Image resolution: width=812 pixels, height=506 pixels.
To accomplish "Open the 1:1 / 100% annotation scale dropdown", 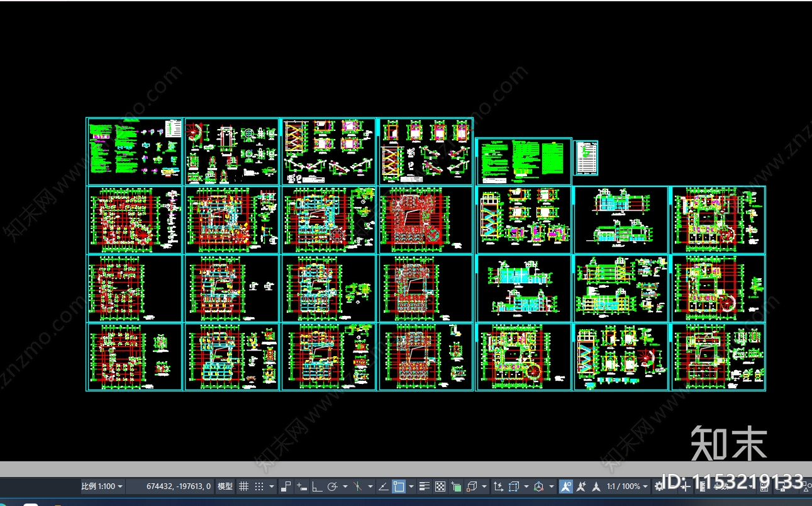I will 627,486.
